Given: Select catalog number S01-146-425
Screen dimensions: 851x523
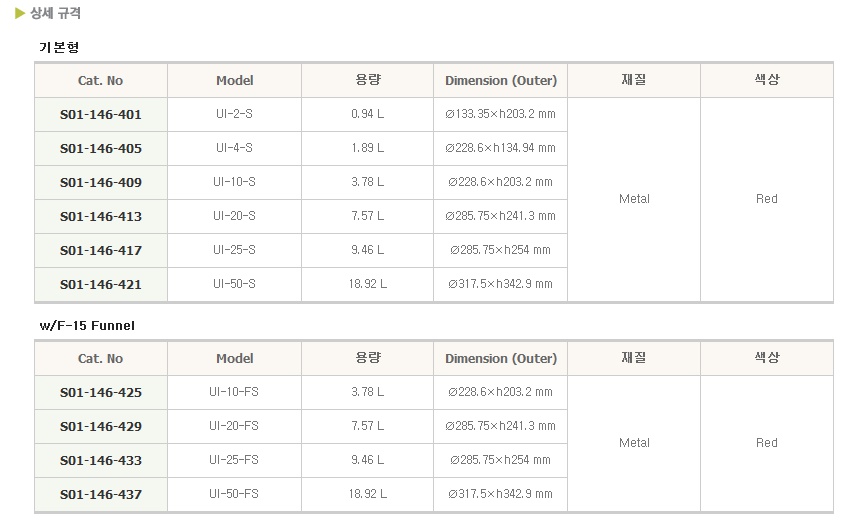Looking at the screenshot, I should 101,392.
